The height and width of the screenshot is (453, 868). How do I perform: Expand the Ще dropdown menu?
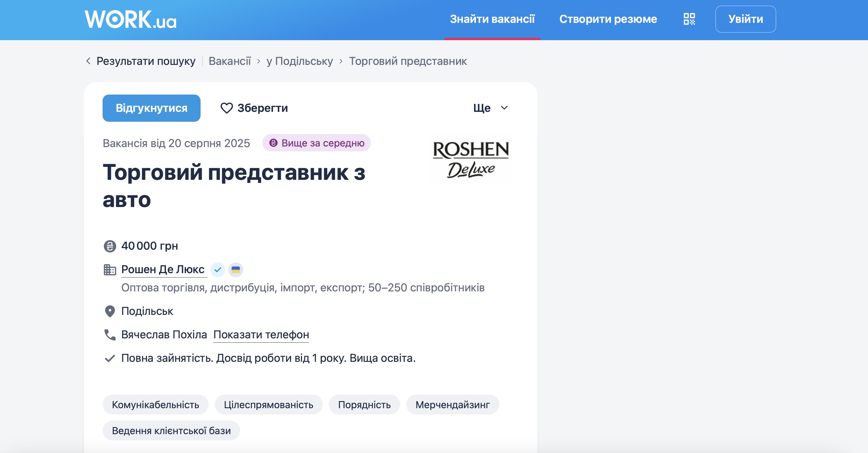(x=491, y=108)
